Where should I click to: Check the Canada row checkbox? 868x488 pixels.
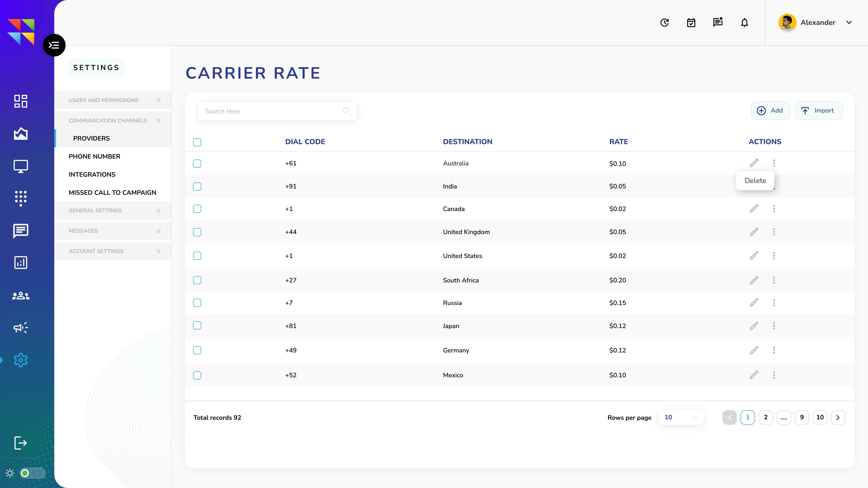pos(197,209)
